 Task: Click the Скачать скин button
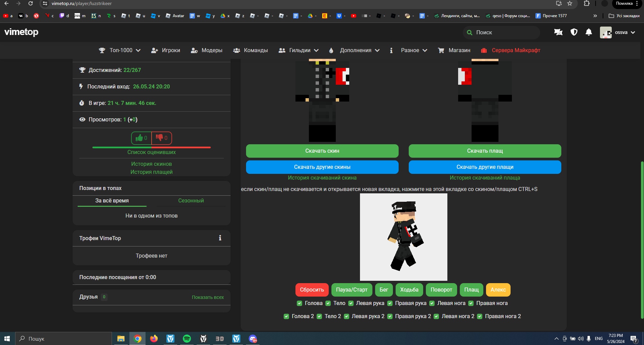tap(322, 151)
